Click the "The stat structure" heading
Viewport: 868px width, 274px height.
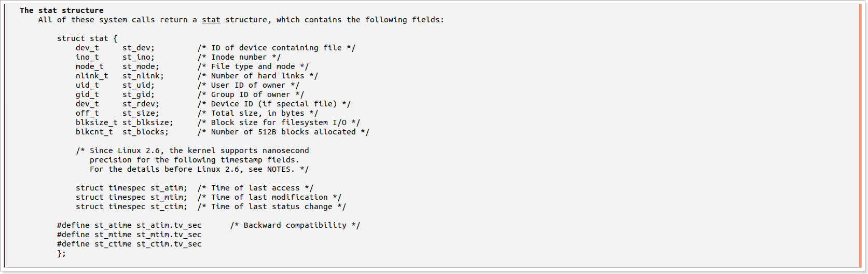coord(61,10)
